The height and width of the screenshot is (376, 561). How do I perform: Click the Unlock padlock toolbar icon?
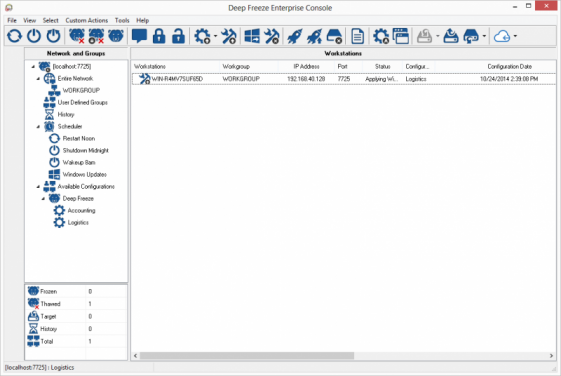point(178,36)
